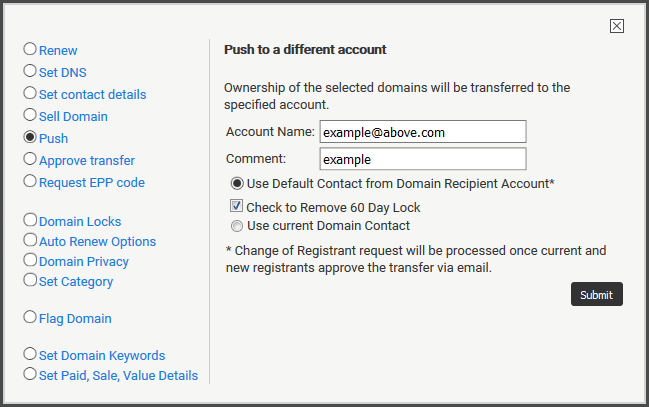Pick the Sell Domain radio button

[30, 115]
